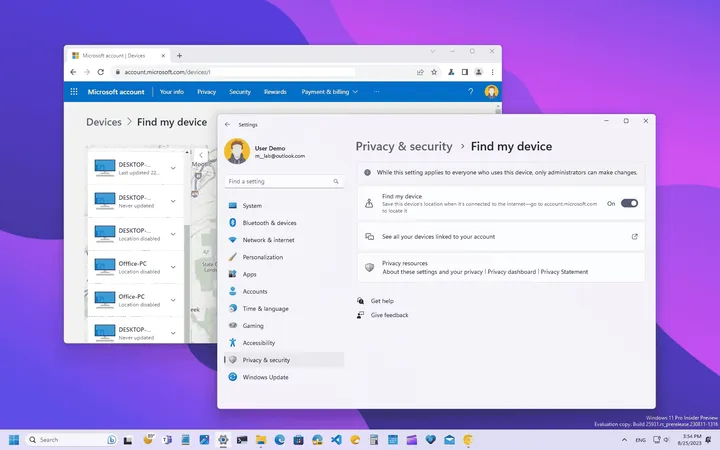Click the Give feedback link

click(x=389, y=315)
